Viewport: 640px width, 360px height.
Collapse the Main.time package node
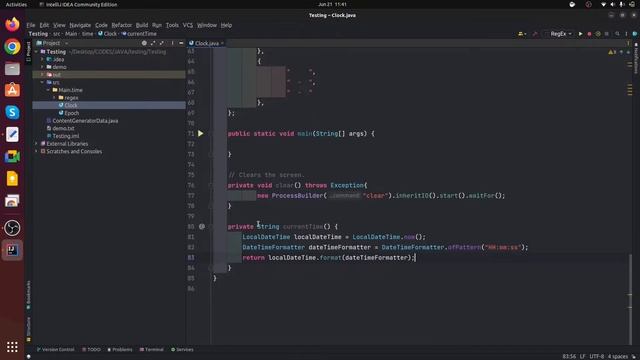click(48, 90)
